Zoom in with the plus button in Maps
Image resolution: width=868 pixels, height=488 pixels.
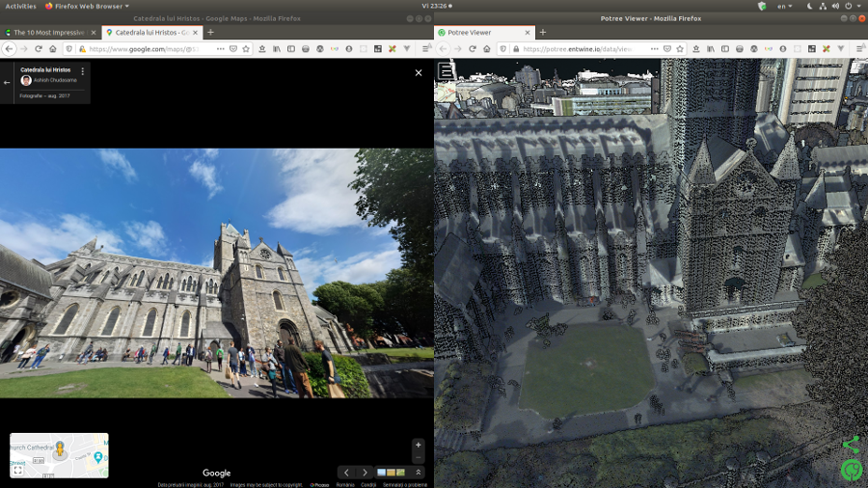(418, 445)
